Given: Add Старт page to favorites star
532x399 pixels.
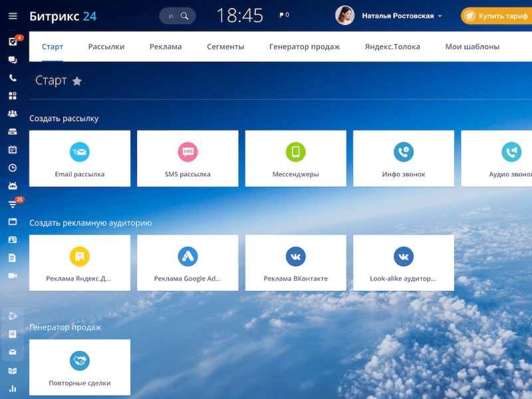Looking at the screenshot, I should click(77, 81).
